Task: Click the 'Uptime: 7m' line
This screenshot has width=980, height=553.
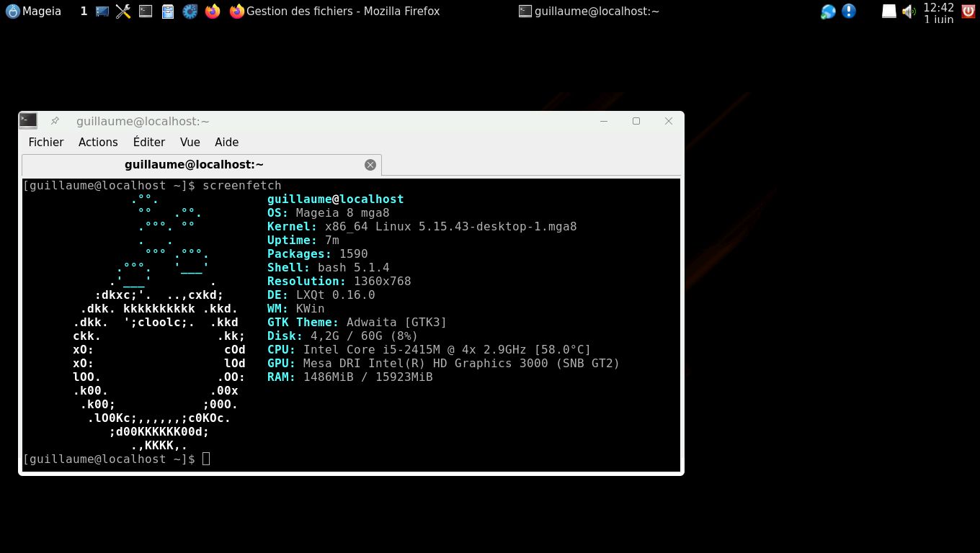Action: point(303,240)
